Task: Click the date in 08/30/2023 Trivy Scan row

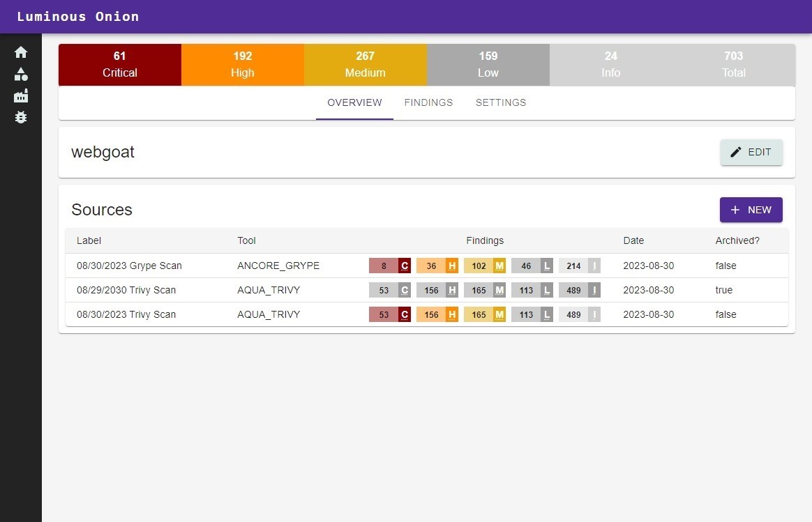Action: coord(648,314)
